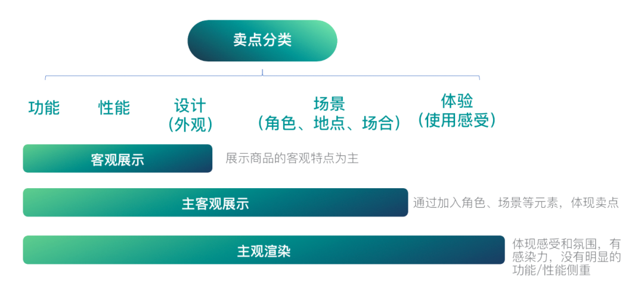Click the dark right end of 客观展示 bar
The image size is (644, 296).
click(203, 159)
